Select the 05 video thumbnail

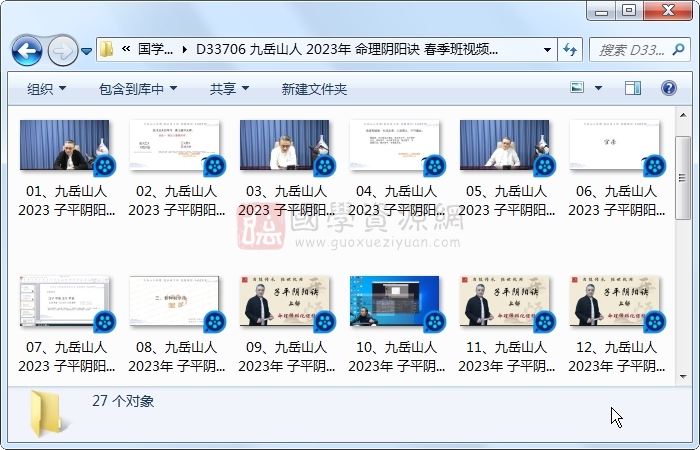click(504, 145)
